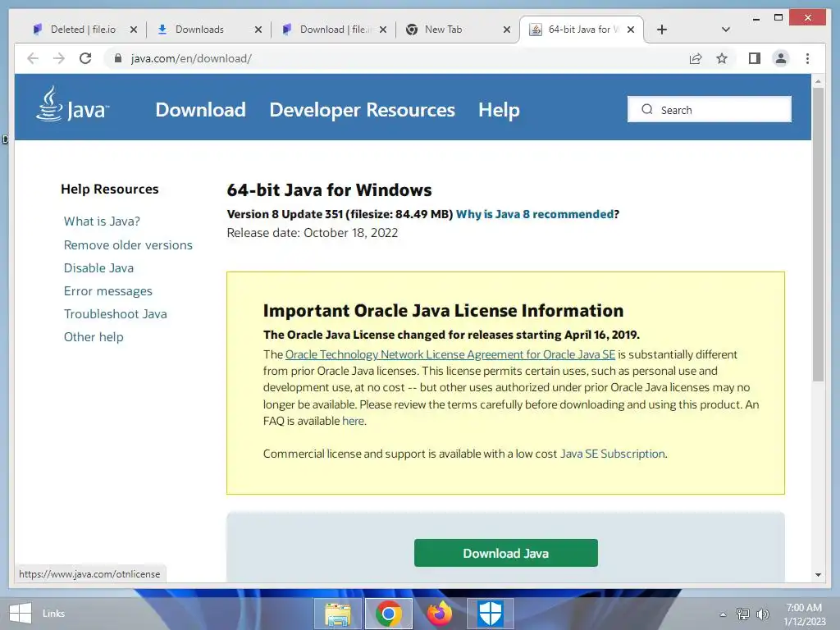Open a new tab with plus button
Image resolution: width=840 pixels, height=630 pixels.
tap(662, 30)
